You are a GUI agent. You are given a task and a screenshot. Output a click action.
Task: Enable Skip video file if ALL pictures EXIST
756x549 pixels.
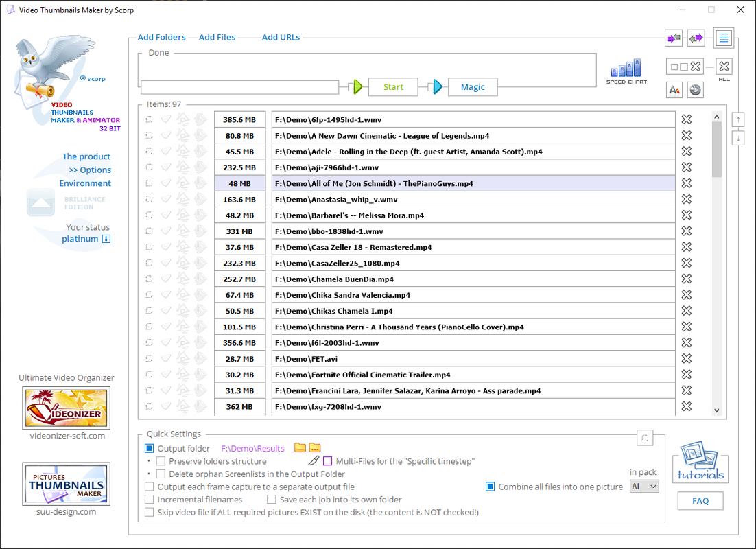click(150, 513)
